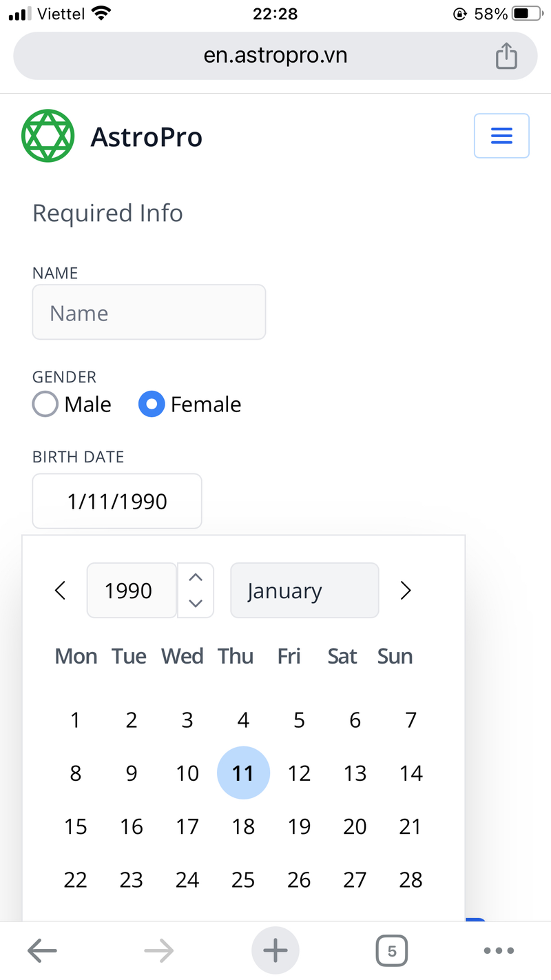The width and height of the screenshot is (551, 980).
Task: Click the Name input field
Action: click(x=149, y=312)
